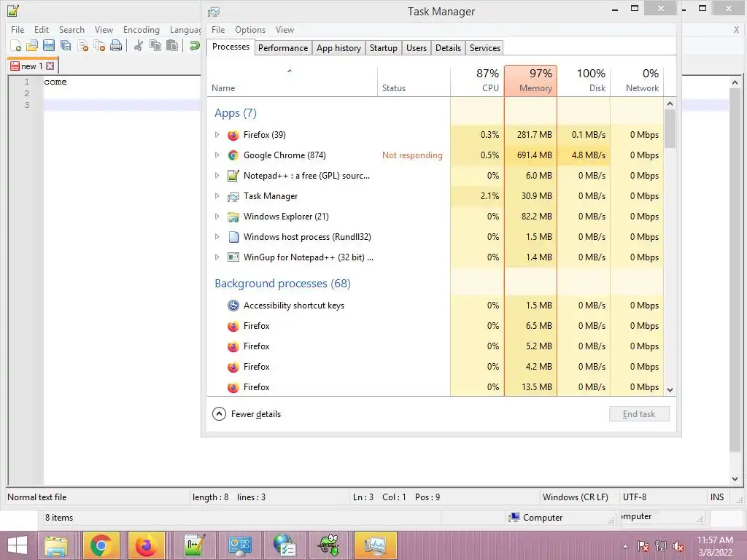
Task: Expand the Google Chrome (874) process group
Action: 217,155
